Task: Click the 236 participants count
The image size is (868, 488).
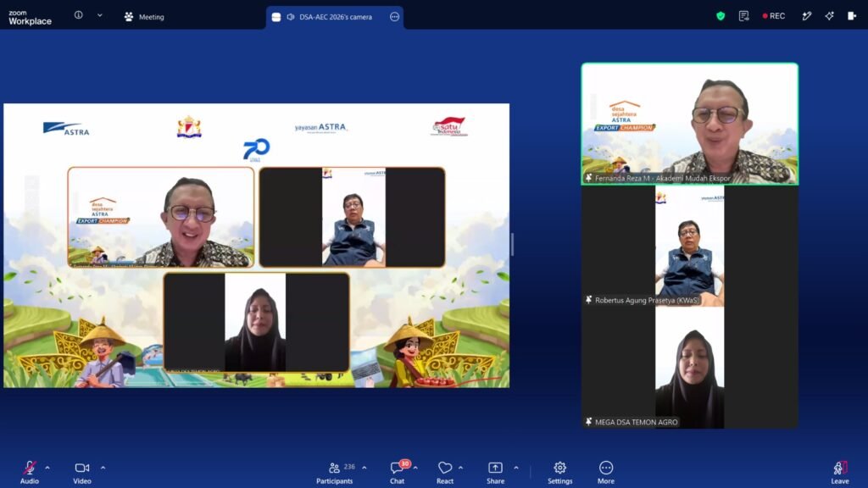Action: pyautogui.click(x=349, y=467)
